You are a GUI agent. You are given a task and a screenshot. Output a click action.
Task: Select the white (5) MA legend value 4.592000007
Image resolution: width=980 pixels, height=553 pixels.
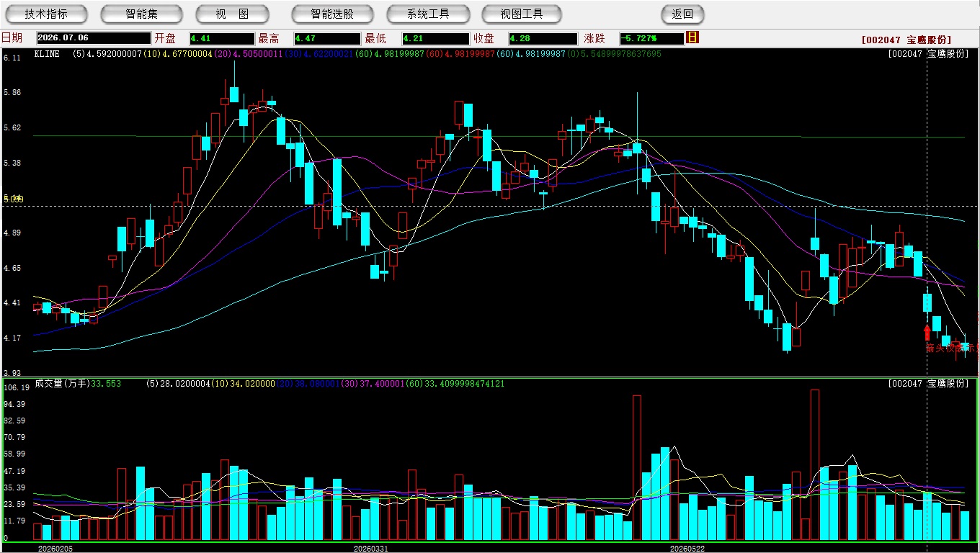[107, 54]
